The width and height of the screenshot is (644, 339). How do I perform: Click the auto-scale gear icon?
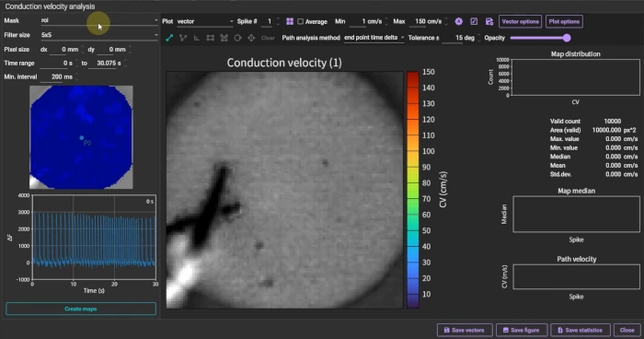[459, 21]
